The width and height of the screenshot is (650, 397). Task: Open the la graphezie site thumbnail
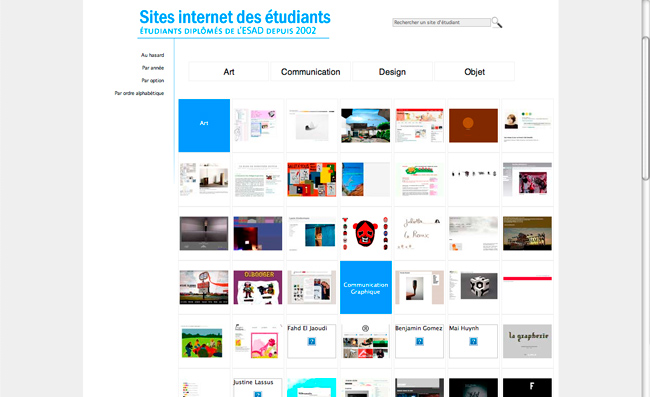527,341
